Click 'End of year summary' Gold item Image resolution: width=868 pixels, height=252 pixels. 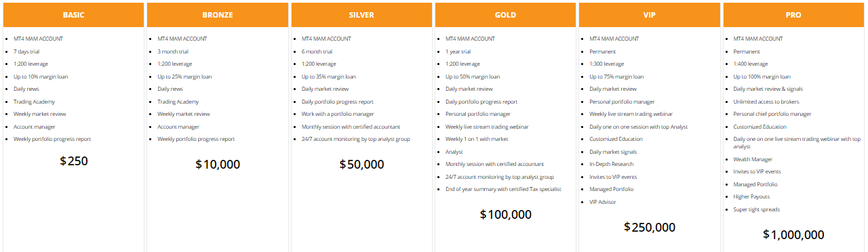503,189
